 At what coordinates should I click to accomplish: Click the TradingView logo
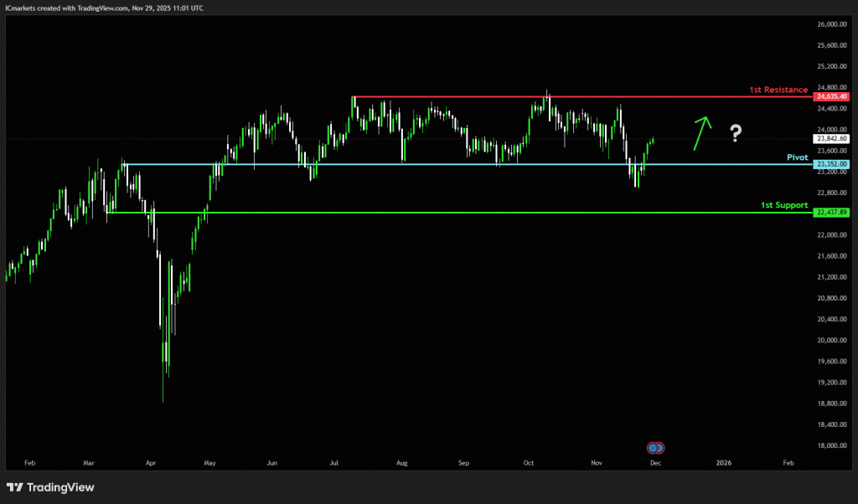click(50, 487)
